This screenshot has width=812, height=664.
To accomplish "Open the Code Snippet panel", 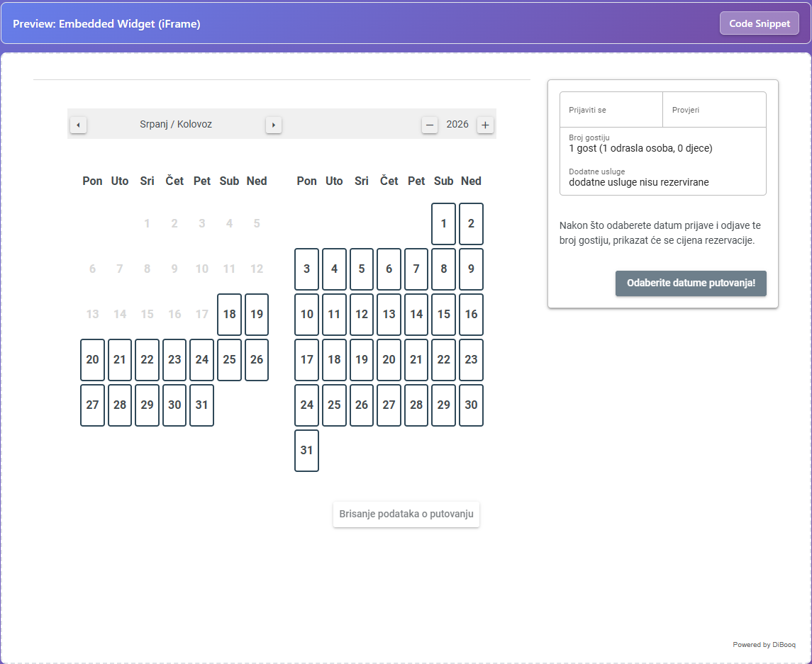I will pos(760,23).
